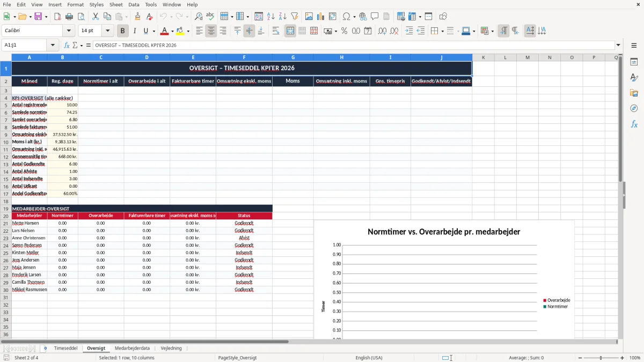Insert a hyperlink

coord(363,17)
